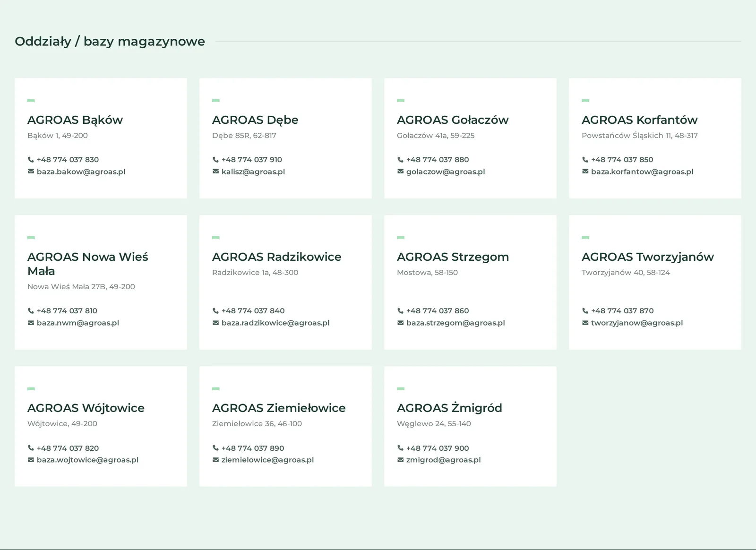Click envelope icon beside baza.korfantow@agroas.pl
Image resolution: width=756 pixels, height=550 pixels.
(585, 172)
